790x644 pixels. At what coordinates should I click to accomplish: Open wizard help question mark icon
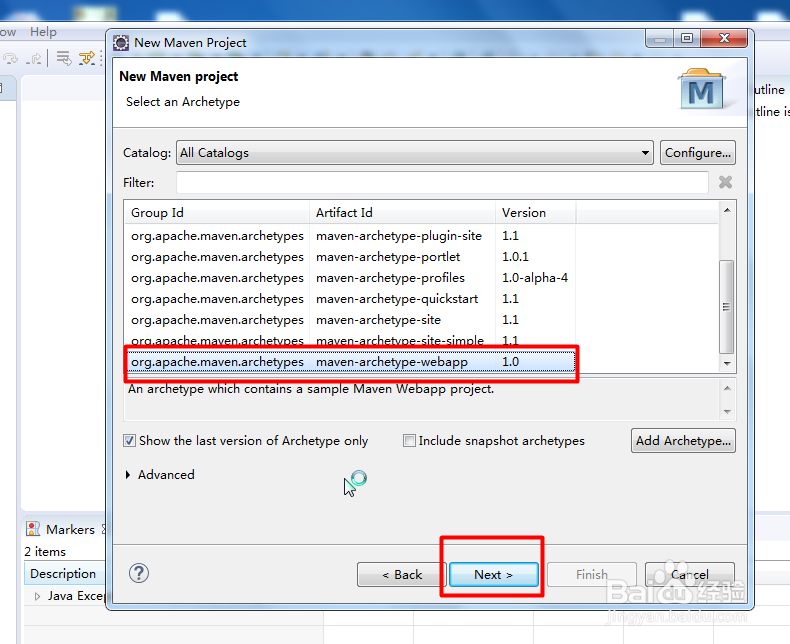[x=139, y=573]
